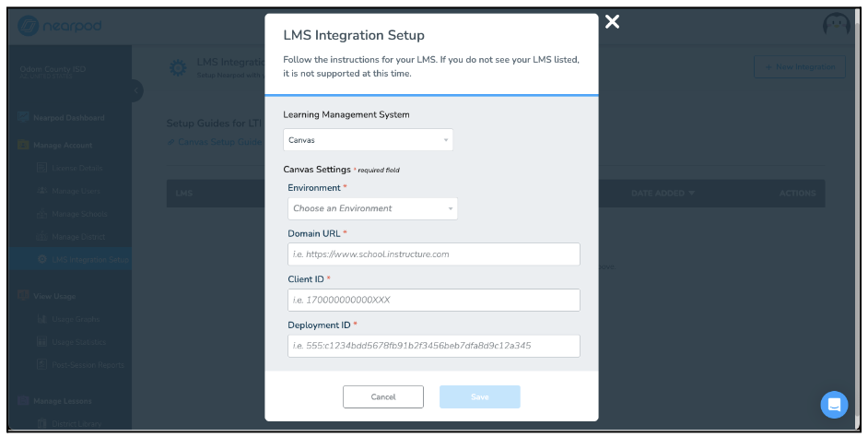Open View Usage section in sidebar

pyautogui.click(x=54, y=296)
